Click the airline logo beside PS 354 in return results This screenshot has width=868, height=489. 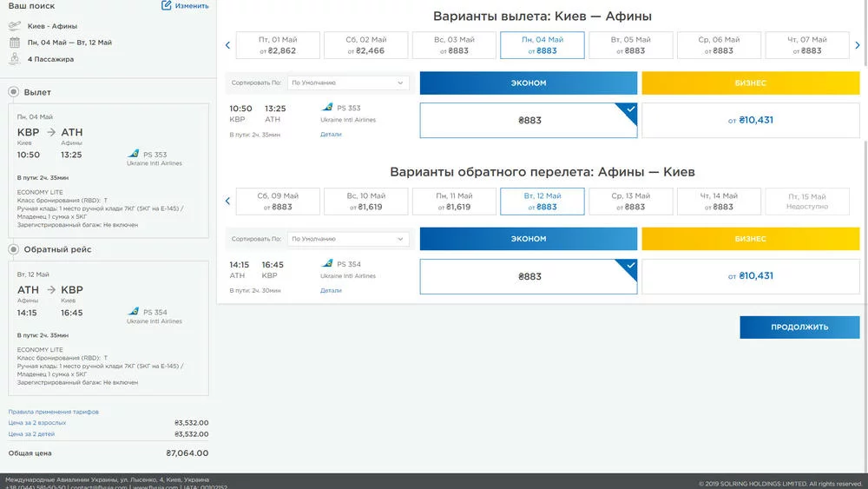327,263
